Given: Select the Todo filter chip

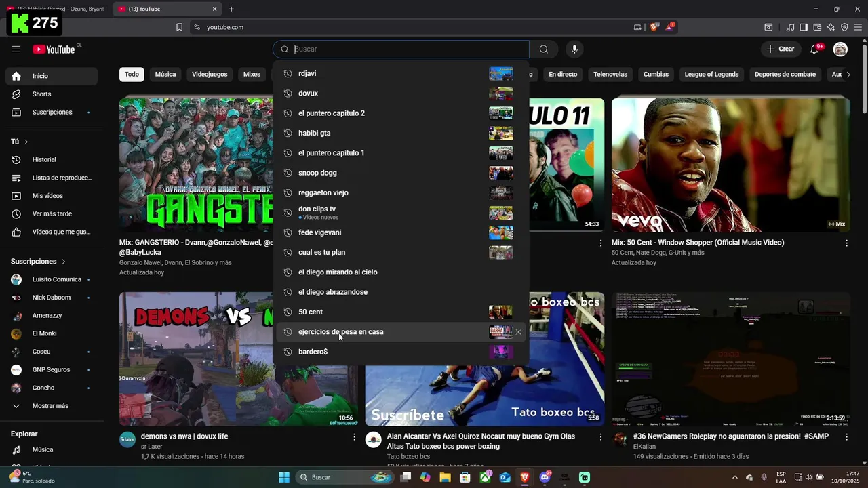Looking at the screenshot, I should click(132, 75).
